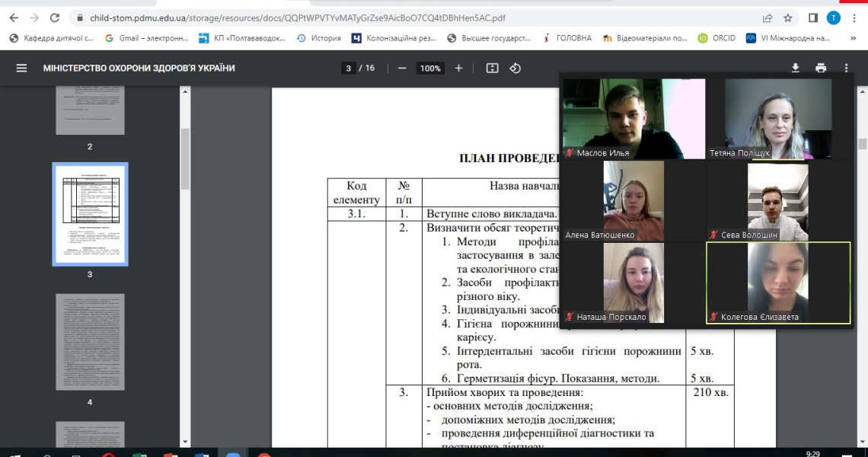Download the PDF file
Viewport: 868px width, 457px height.
[795, 68]
